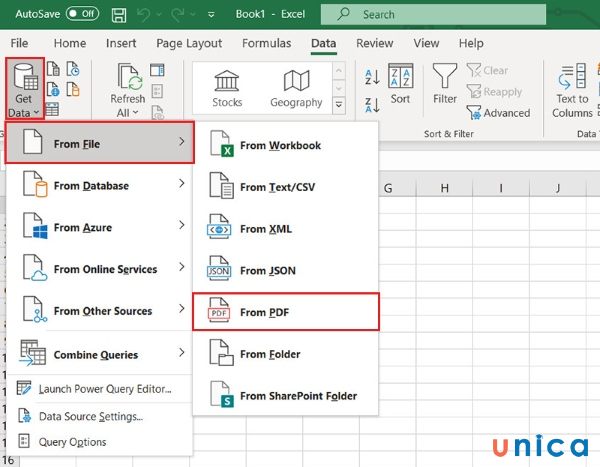The width and height of the screenshot is (600, 467).
Task: Select the Geography data type
Action: (296, 89)
